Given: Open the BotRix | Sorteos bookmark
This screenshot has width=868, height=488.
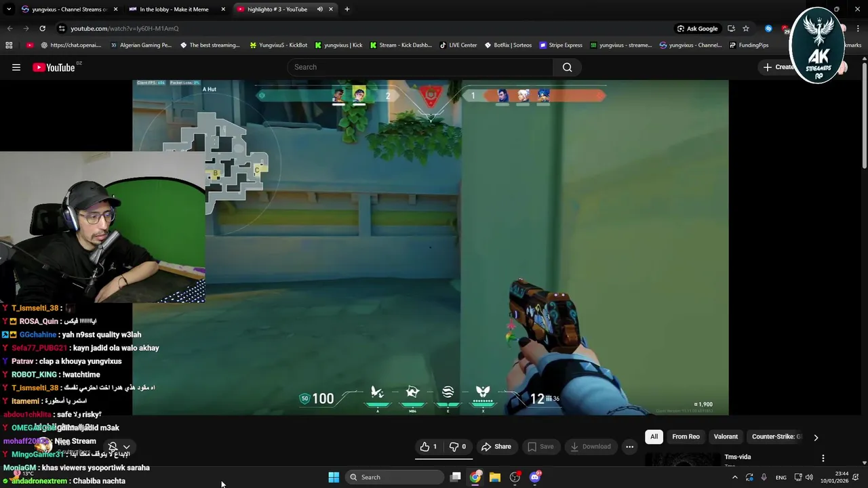Looking at the screenshot, I should coord(508,45).
